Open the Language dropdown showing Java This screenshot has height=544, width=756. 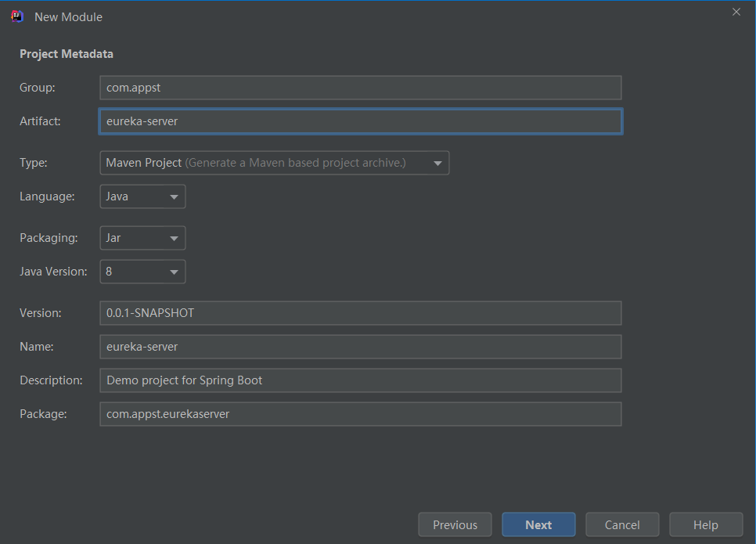[x=142, y=196]
